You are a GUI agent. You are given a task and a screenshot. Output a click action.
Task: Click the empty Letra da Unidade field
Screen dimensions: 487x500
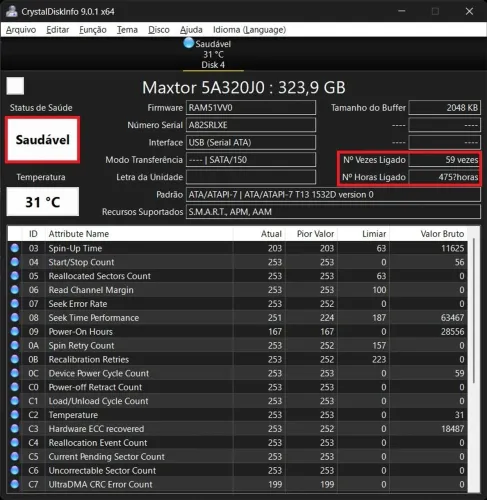[251, 177]
